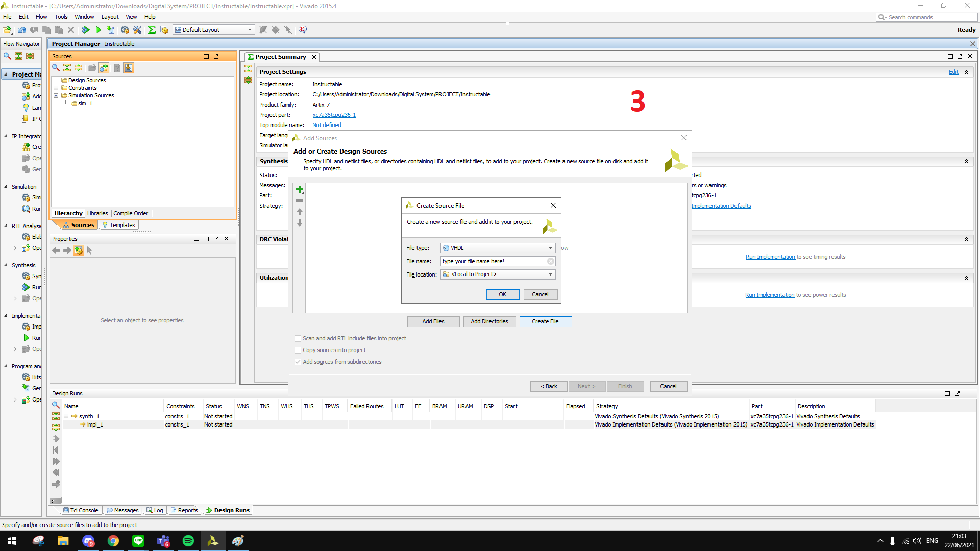
Task: Enable scan and add RTL include files option
Action: 298,338
